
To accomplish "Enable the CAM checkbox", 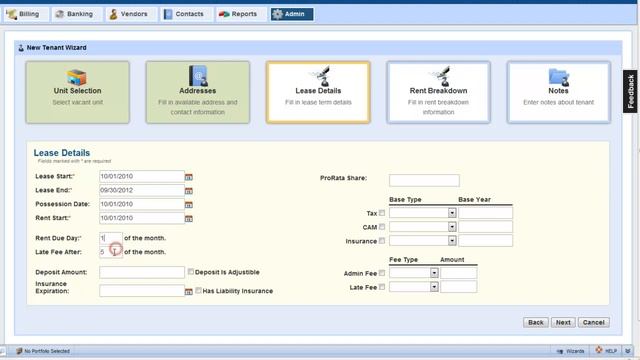I will (382, 227).
